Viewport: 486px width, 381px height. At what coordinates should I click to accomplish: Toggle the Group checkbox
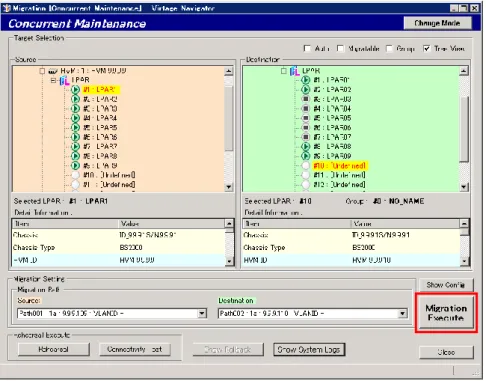tap(389, 49)
